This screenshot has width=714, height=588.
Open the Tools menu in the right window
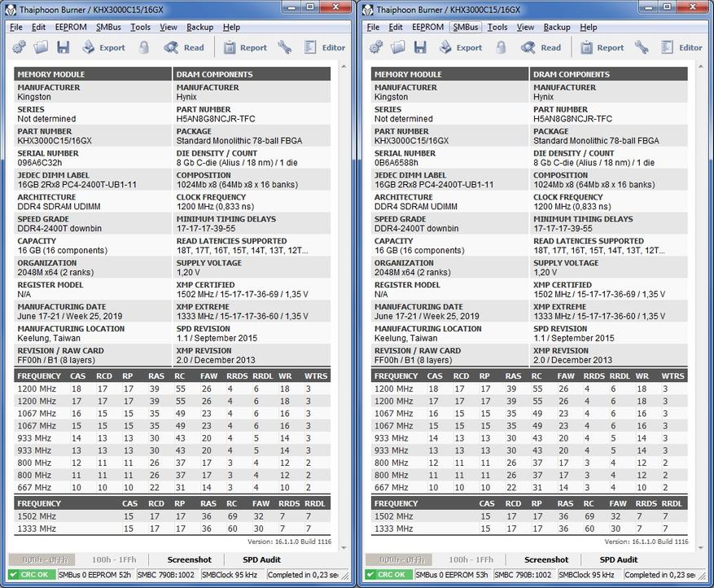pos(497,28)
